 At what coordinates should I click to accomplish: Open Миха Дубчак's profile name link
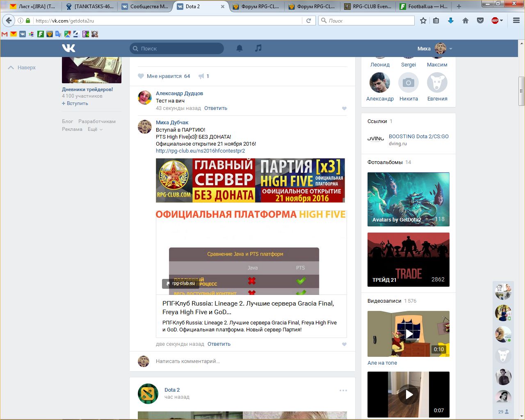[172, 123]
